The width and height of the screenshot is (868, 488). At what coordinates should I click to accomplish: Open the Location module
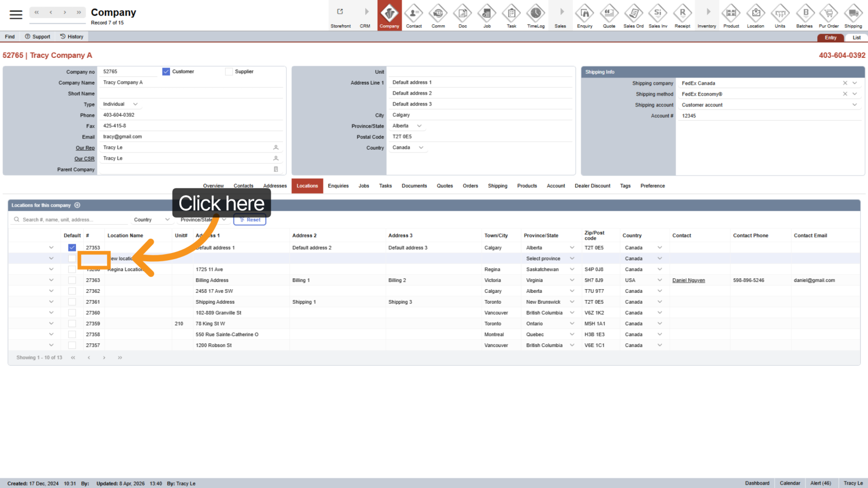click(x=755, y=15)
